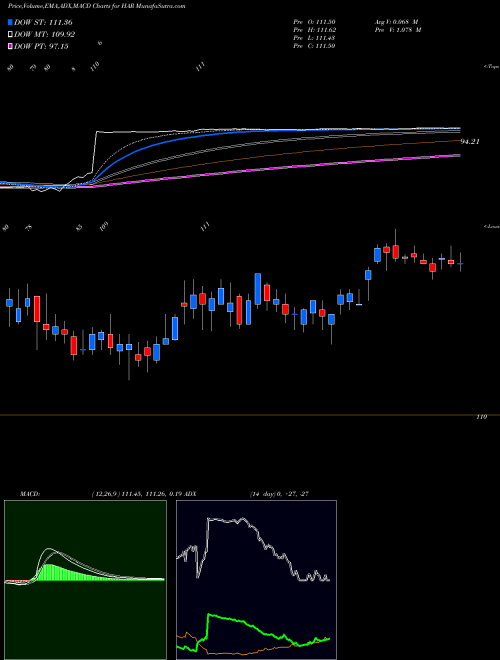Open the ADX indicator panel
Viewport: 500px width, 660px height.
[x=256, y=580]
